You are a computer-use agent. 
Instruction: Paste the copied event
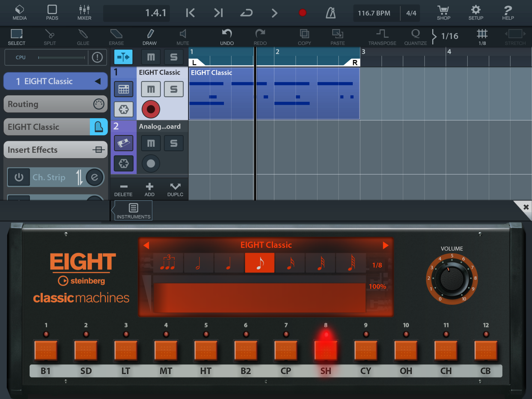pos(338,37)
